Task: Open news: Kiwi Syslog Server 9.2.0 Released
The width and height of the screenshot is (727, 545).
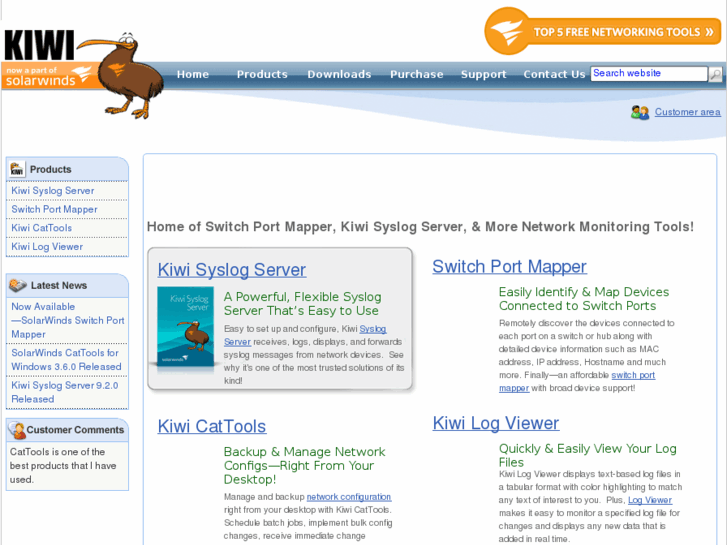Action: tap(64, 392)
